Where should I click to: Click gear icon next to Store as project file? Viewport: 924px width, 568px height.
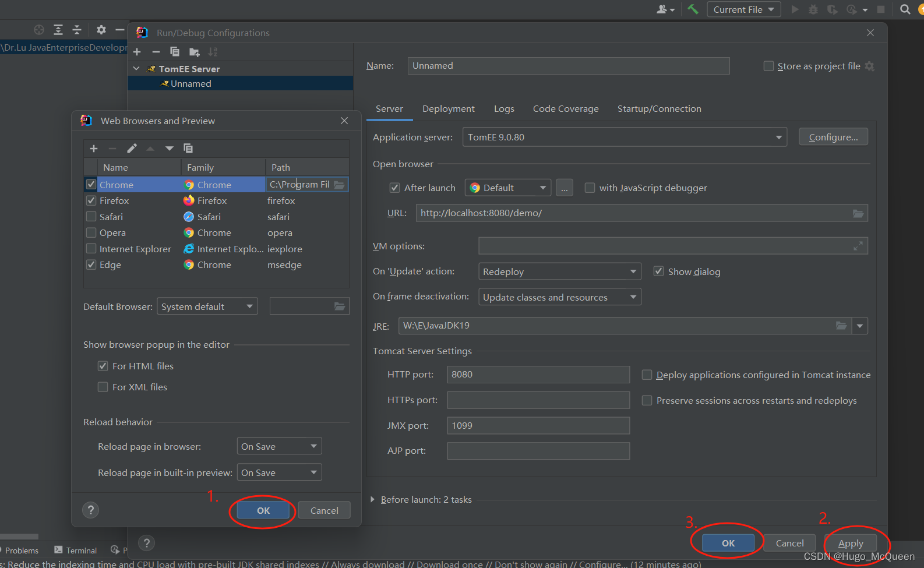pos(870,66)
